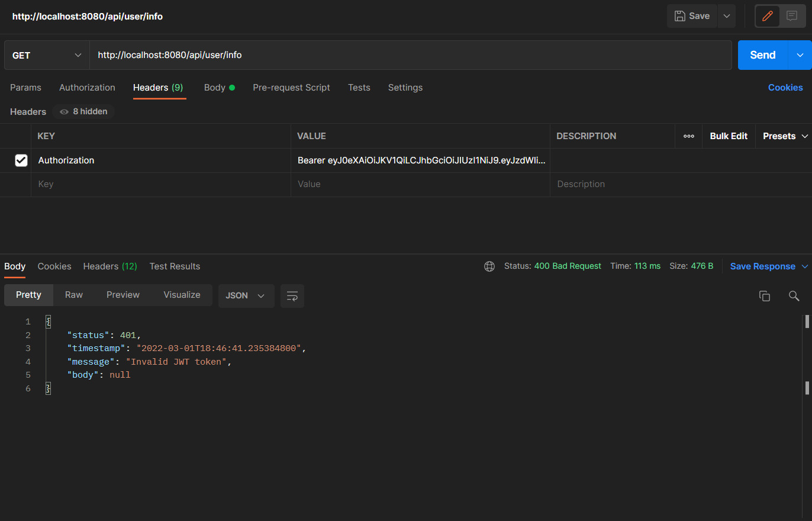Click the "body": null line
812x521 pixels.
pyautogui.click(x=99, y=375)
